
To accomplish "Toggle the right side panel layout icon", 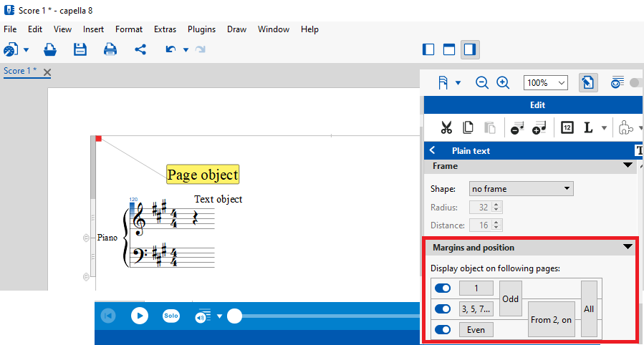I will tap(470, 49).
